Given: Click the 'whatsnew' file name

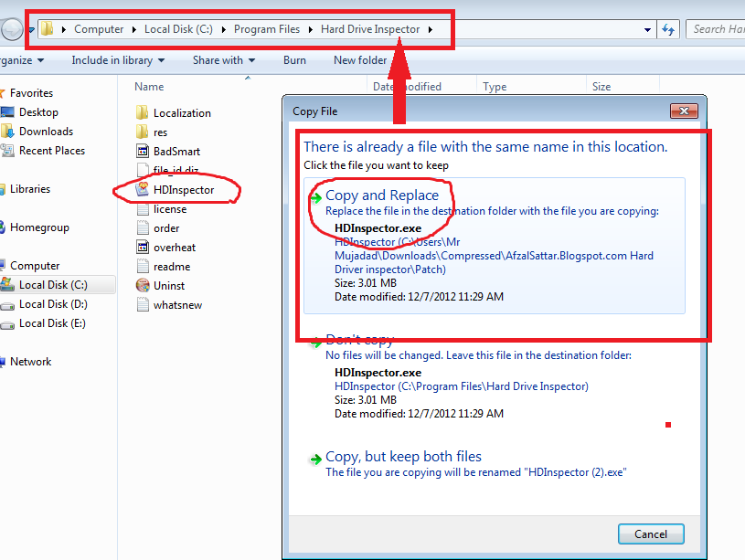Looking at the screenshot, I should point(177,305).
